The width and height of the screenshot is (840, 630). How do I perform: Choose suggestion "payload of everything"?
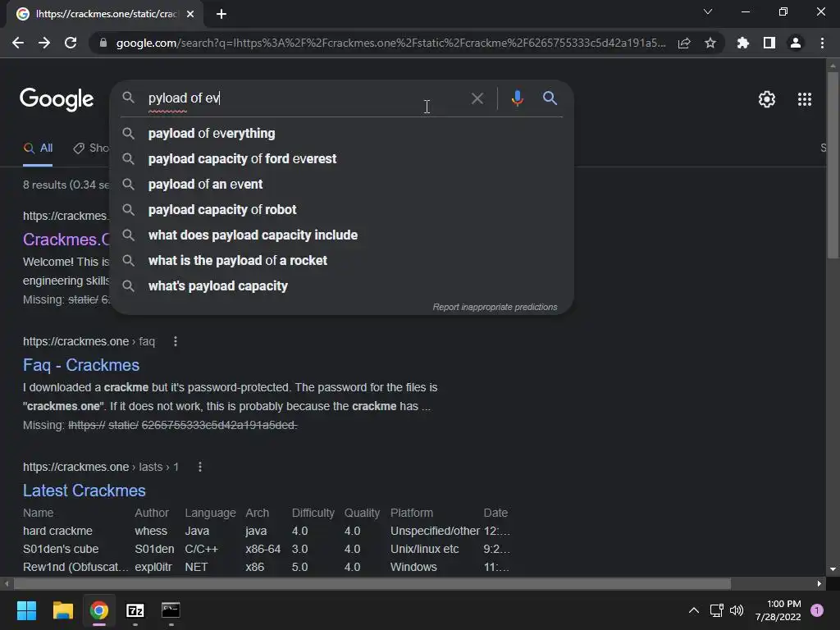coord(341,134)
